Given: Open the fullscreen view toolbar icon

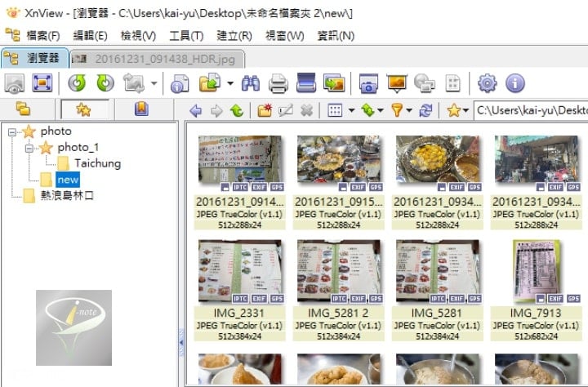Looking at the screenshot, I should tap(42, 83).
